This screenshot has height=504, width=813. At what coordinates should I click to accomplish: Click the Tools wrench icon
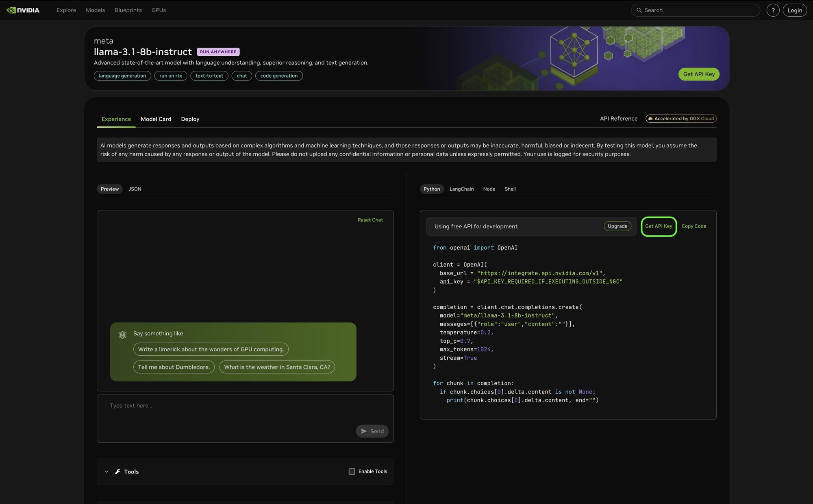point(117,471)
